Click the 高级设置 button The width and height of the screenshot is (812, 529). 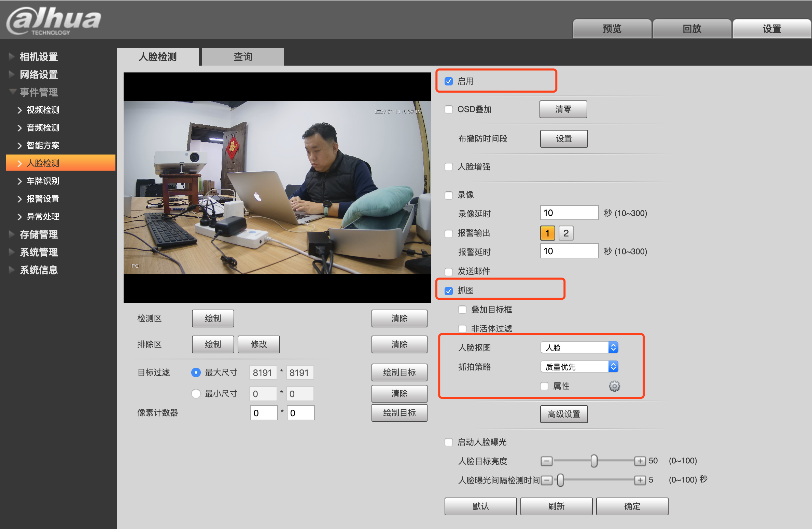(564, 414)
